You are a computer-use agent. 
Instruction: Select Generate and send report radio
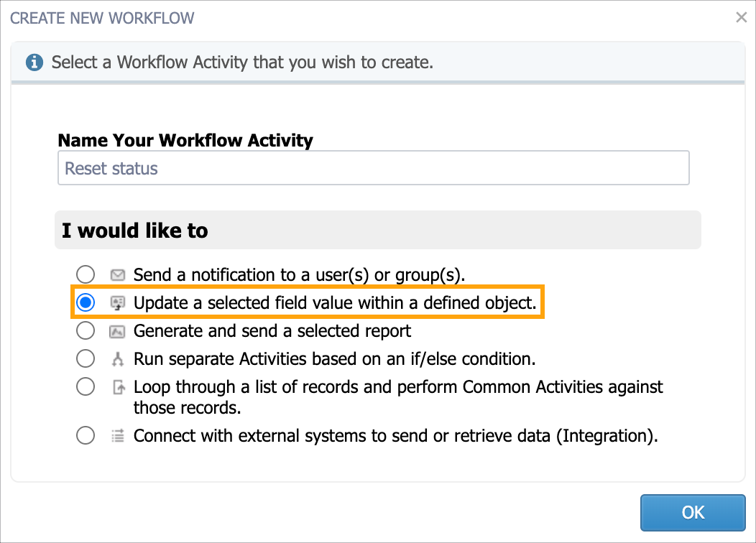click(x=86, y=330)
